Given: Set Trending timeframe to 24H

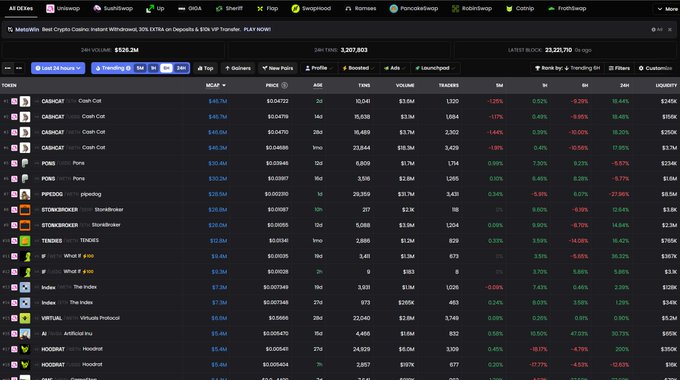Looking at the screenshot, I should (181, 68).
